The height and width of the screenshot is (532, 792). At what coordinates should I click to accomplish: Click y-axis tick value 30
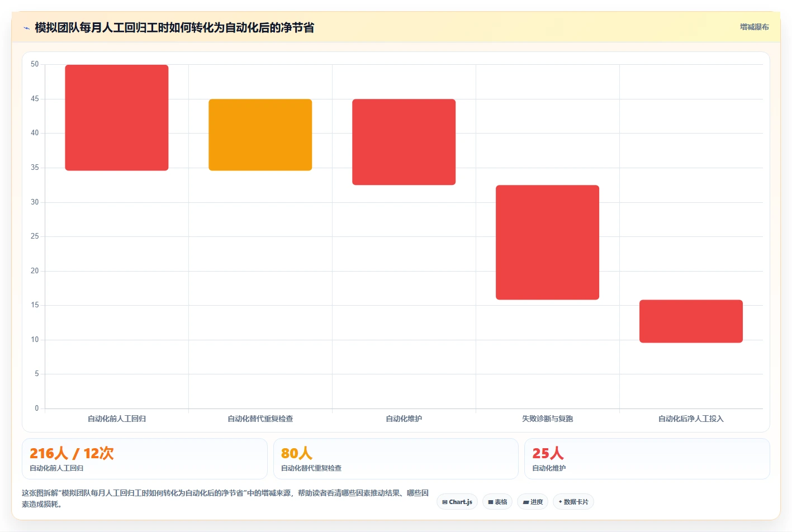(x=35, y=202)
